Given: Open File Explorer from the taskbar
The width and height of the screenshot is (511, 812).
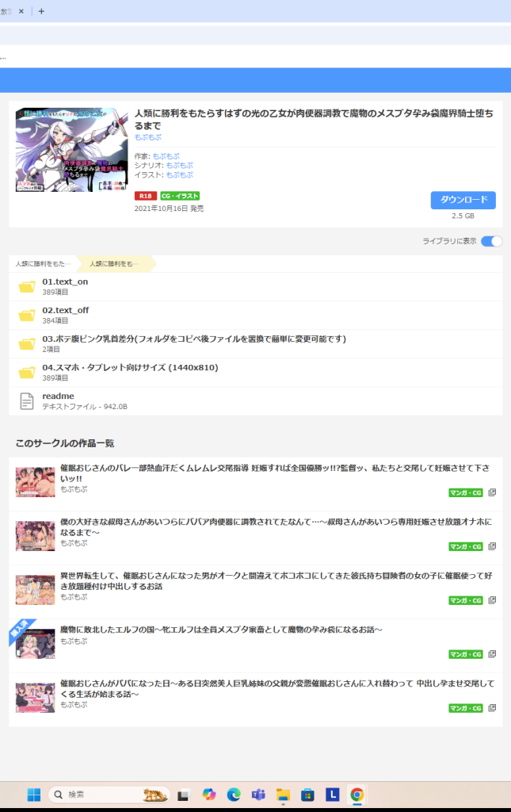Looking at the screenshot, I should (283, 795).
